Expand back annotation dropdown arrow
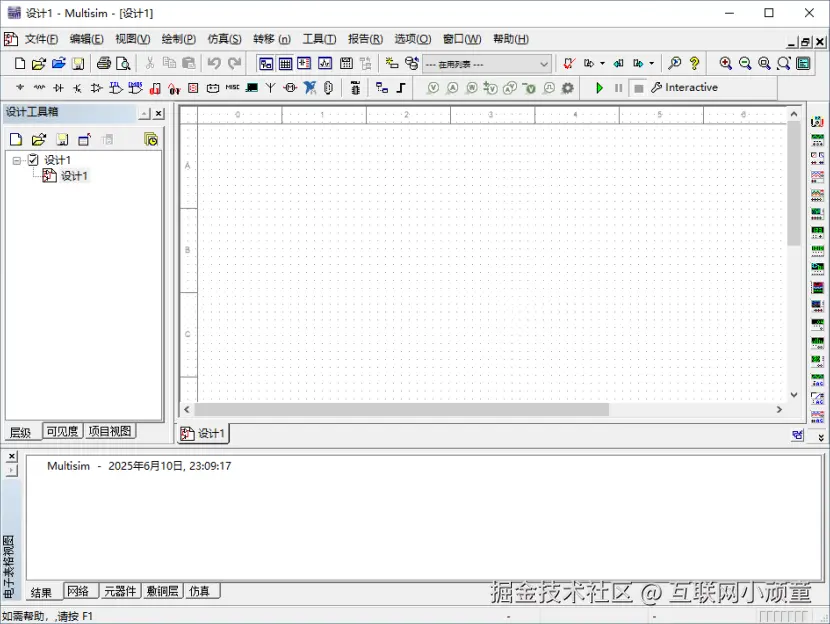The width and height of the screenshot is (830, 624). (602, 64)
